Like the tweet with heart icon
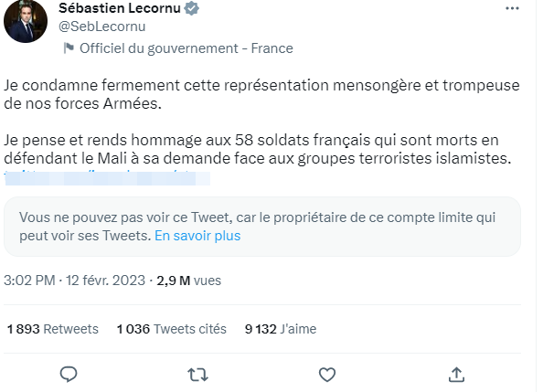Viewport: 543px width, 392px height. tap(327, 375)
